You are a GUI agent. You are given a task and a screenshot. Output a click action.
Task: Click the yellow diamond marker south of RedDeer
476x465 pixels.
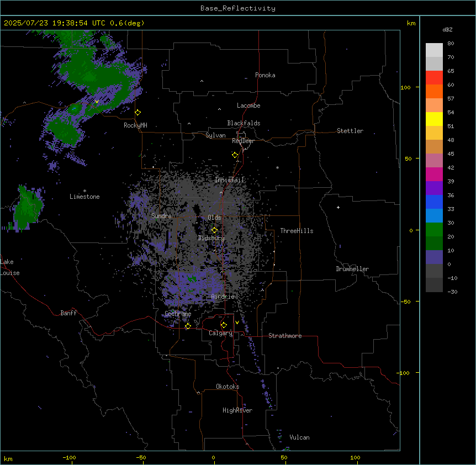click(x=235, y=155)
